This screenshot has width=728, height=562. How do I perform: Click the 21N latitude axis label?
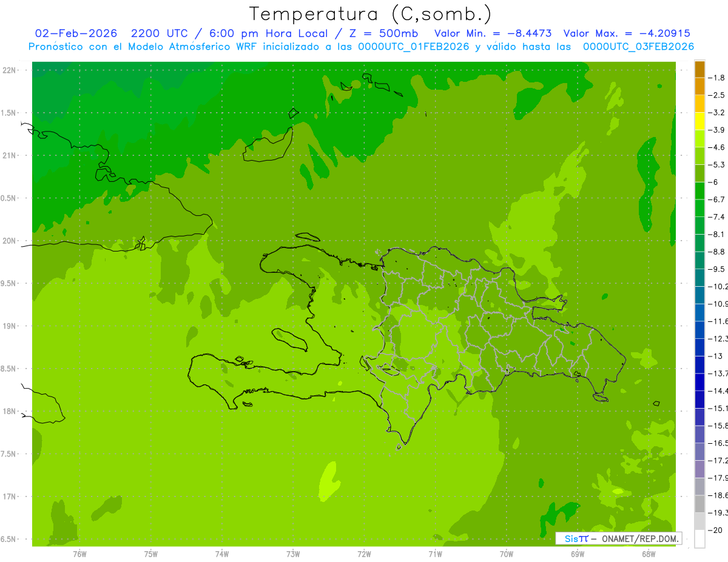(9, 156)
